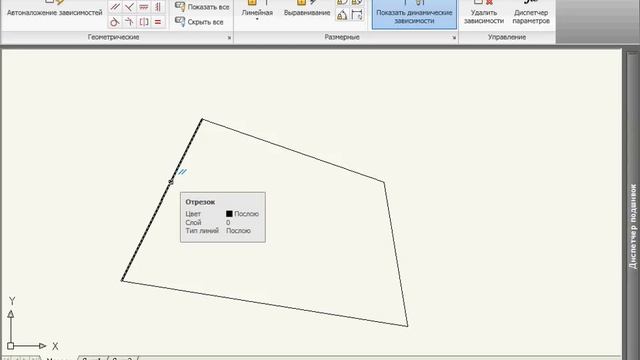Click the Отрезок tooltip heading
Screen dimensions: 640x360
click(x=200, y=202)
